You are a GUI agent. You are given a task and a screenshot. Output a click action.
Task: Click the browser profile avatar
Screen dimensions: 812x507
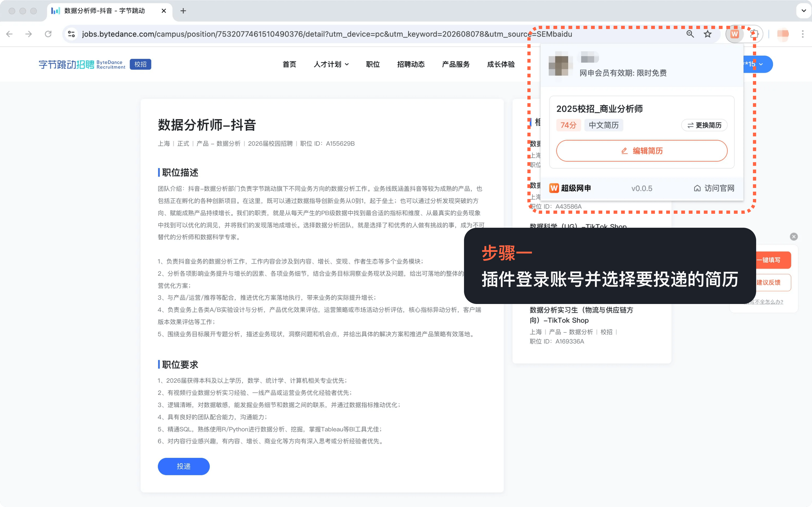[x=783, y=34]
